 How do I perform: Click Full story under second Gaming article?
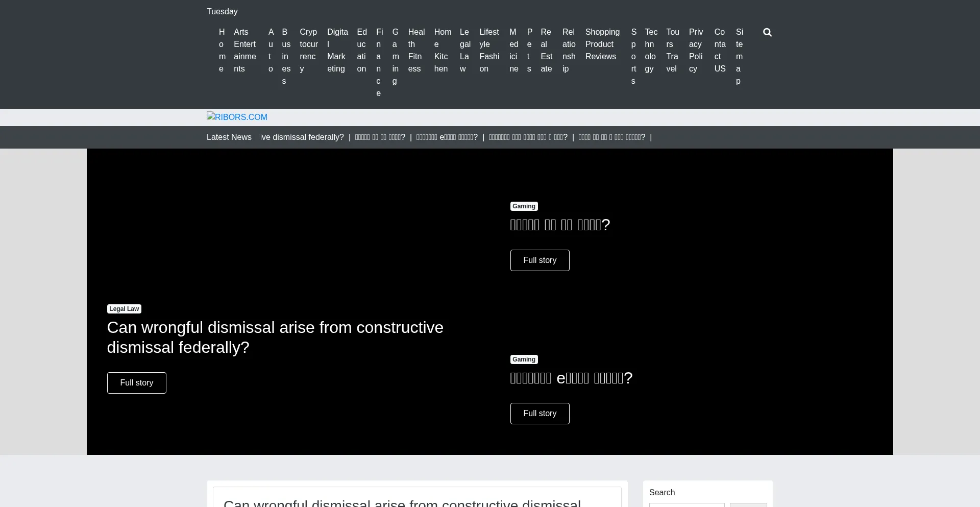click(540, 414)
